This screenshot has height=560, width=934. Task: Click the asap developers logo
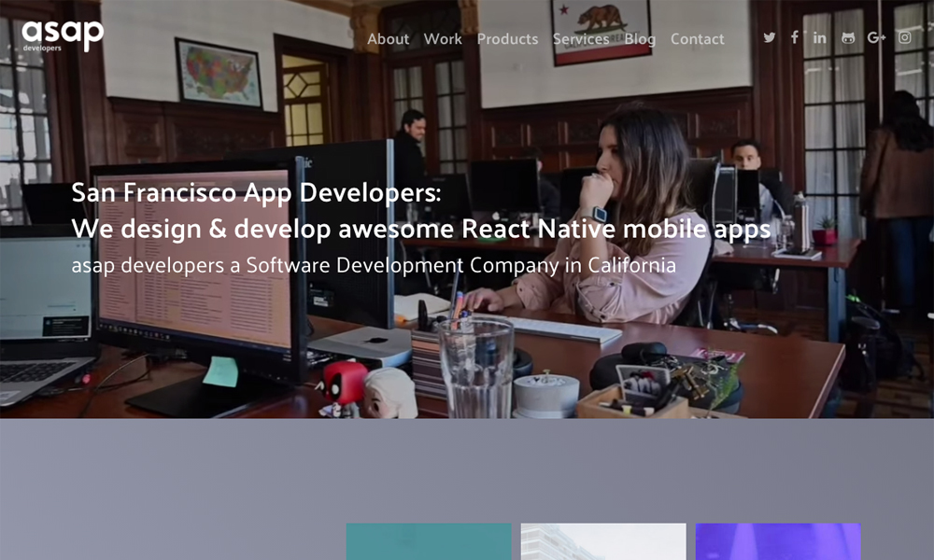[63, 35]
